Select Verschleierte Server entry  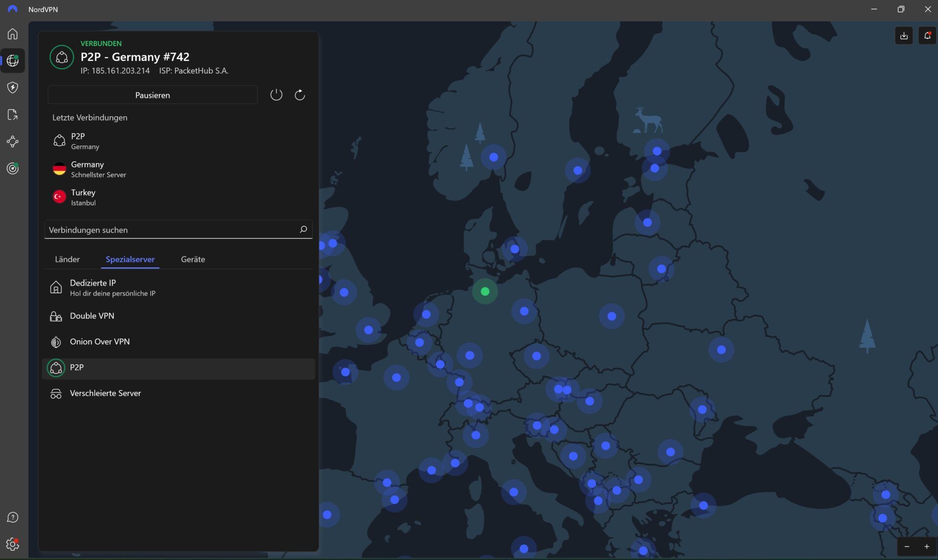[178, 394]
